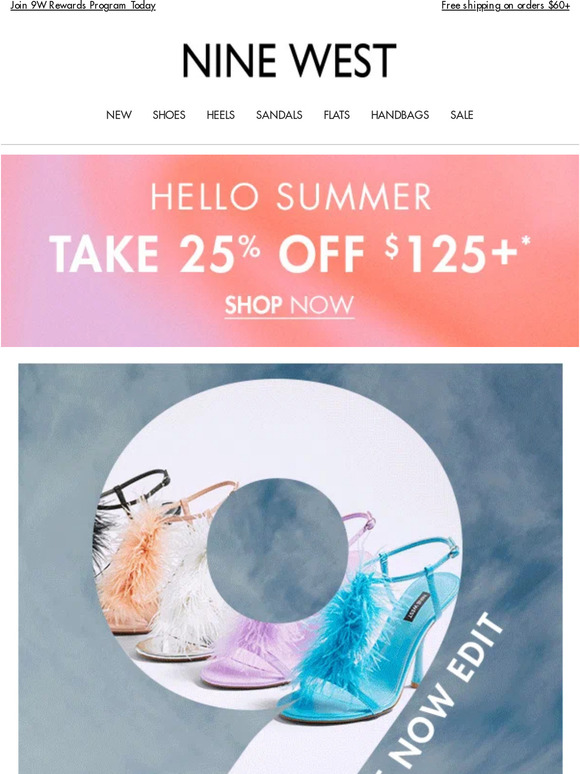The width and height of the screenshot is (580, 774).
Task: Click the TAKE 25% OFF $125+ promo text
Action: pyautogui.click(x=290, y=254)
